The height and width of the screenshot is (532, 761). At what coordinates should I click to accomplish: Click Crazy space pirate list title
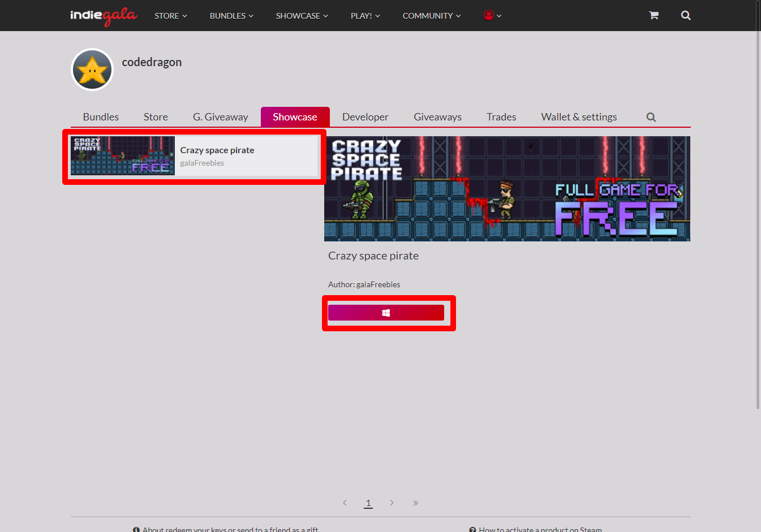[x=217, y=150]
